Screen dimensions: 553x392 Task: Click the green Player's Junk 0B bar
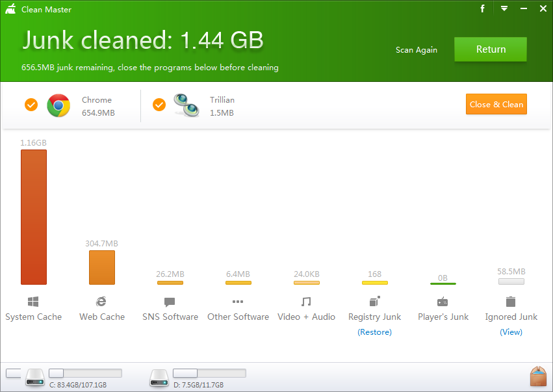click(x=443, y=283)
